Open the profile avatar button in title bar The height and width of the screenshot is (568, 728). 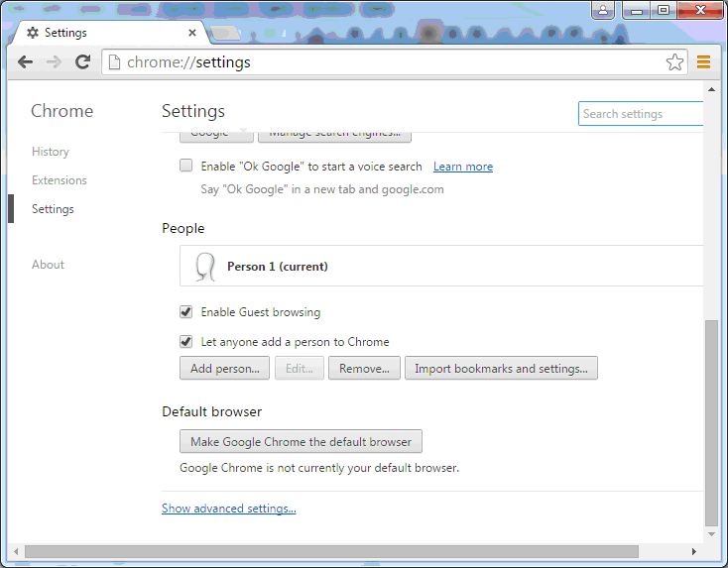tap(603, 10)
